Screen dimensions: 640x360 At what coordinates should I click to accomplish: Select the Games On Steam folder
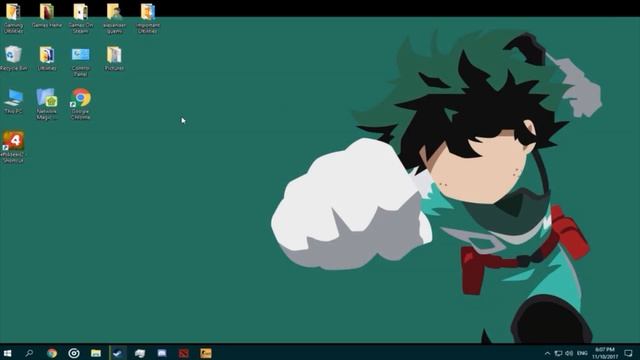coord(80,17)
